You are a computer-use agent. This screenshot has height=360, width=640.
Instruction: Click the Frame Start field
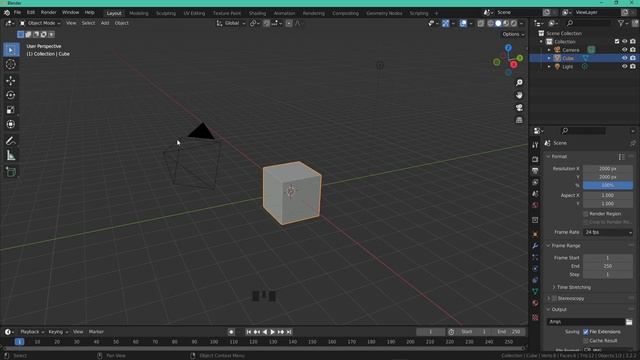[x=608, y=258]
